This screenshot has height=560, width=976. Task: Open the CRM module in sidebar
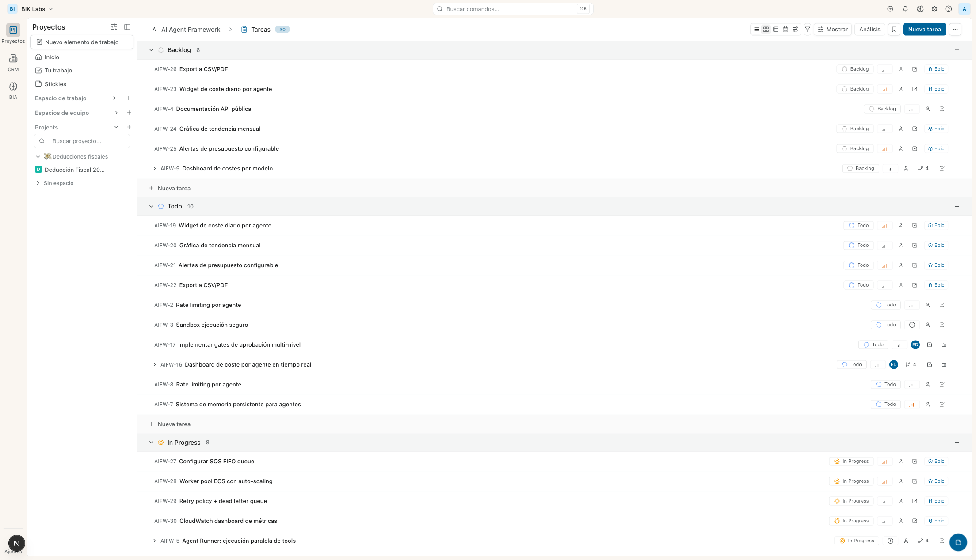pos(13,62)
